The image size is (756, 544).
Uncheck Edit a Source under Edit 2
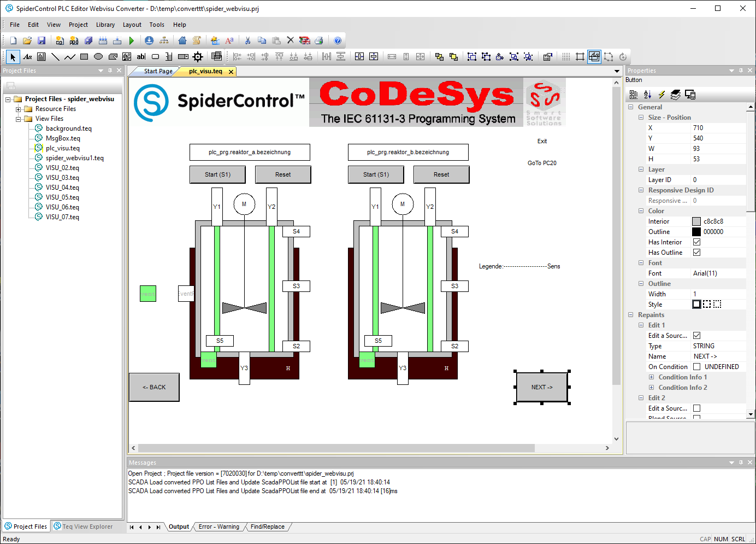(696, 408)
